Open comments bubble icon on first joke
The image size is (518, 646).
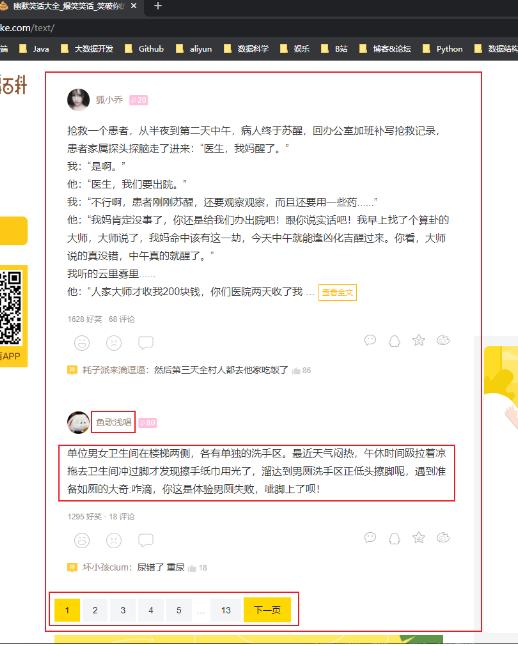[x=145, y=342]
